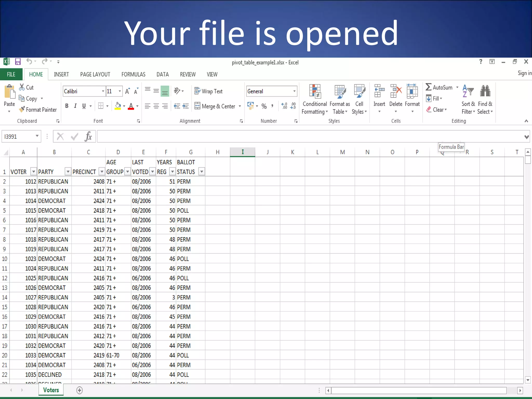The image size is (532, 399).
Task: Click the Increase Decimal icon
Action: 284,106
